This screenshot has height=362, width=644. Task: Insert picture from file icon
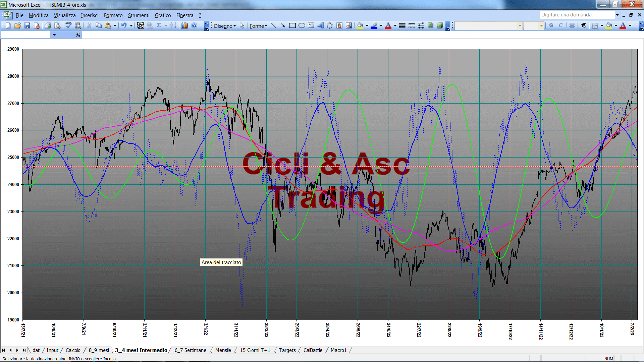[349, 25]
